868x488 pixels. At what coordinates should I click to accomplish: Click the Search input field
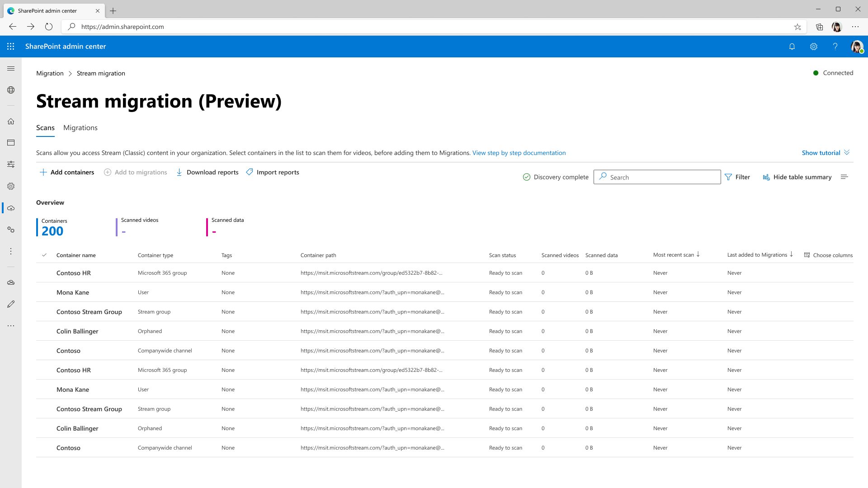pos(657,176)
